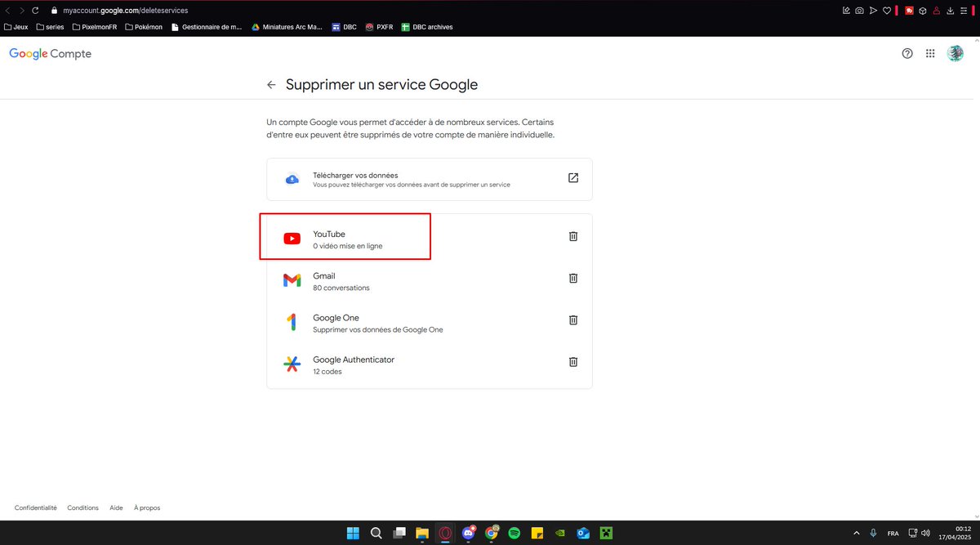The width and height of the screenshot is (980, 545).
Task: Open the easy setup sliders icon
Action: click(962, 11)
